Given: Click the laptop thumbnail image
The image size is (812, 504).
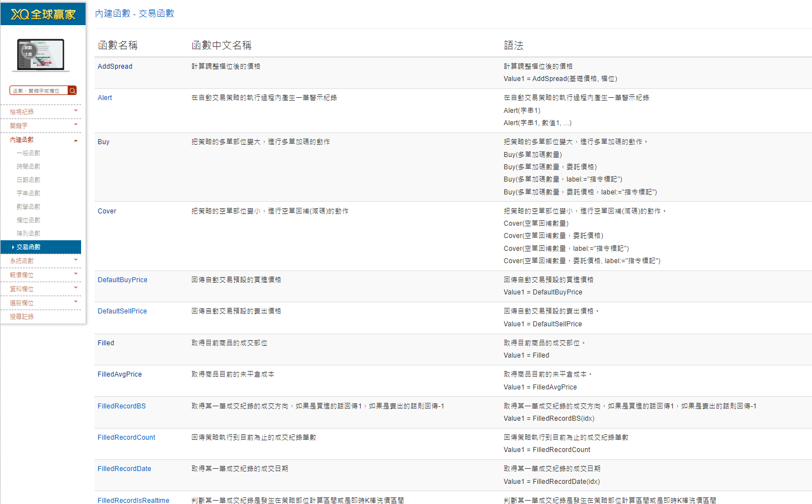Looking at the screenshot, I should [x=41, y=55].
